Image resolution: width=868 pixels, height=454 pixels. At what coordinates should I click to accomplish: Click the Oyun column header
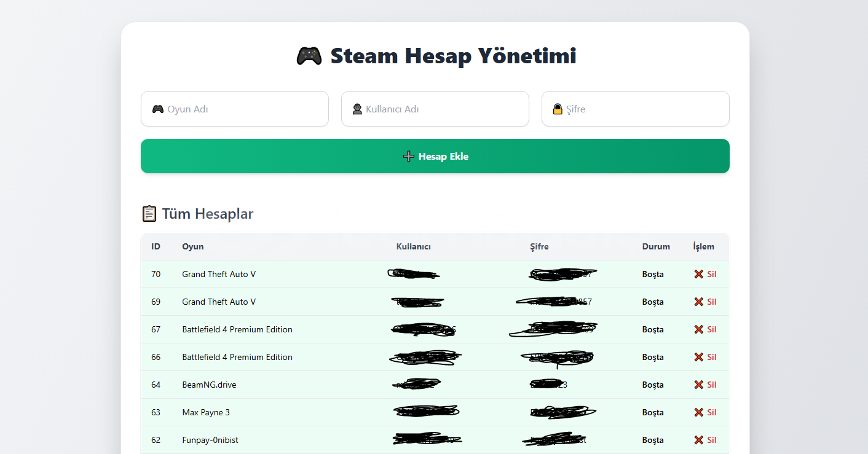(193, 246)
